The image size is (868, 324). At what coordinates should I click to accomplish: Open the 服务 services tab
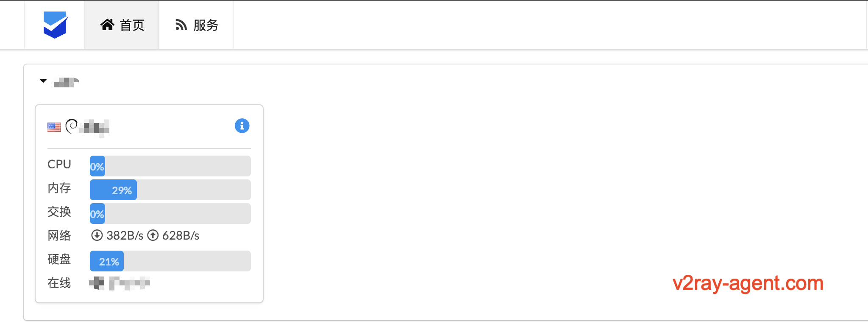[x=196, y=25]
